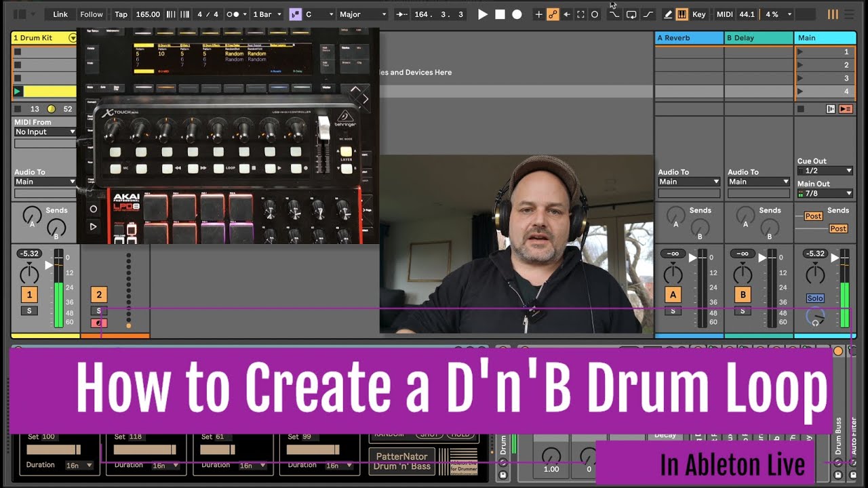Launch Main scene 1

(800, 52)
